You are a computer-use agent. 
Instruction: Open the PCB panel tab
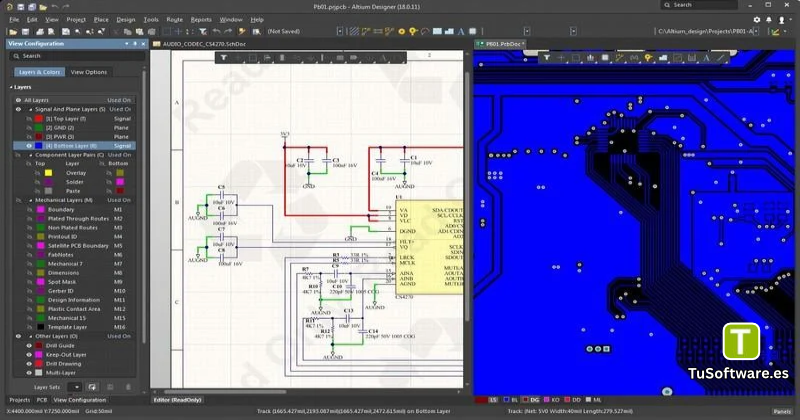42,400
